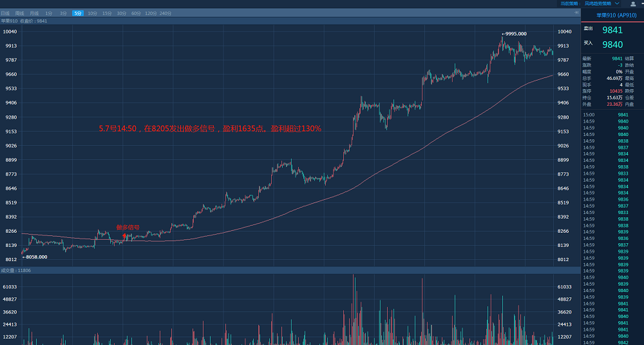Image resolution: width=644 pixels, height=345 pixels.
Task: Select the 月线 monthly period
Action: 34,13
